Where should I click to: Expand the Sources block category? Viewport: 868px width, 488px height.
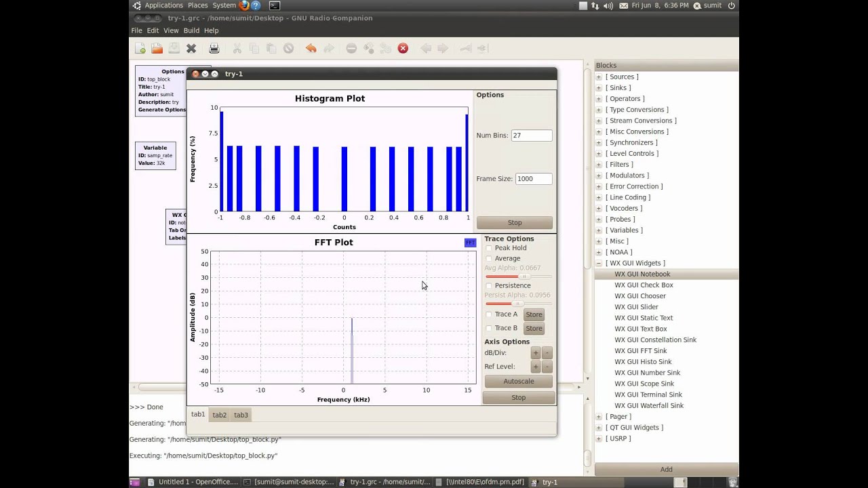pyautogui.click(x=599, y=77)
